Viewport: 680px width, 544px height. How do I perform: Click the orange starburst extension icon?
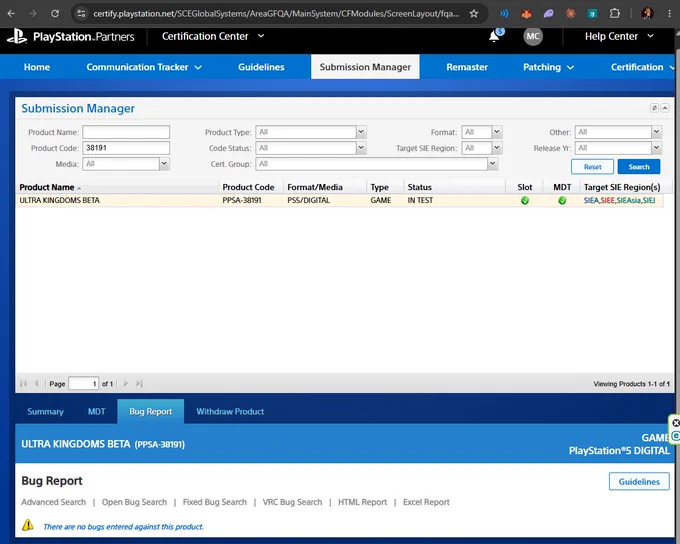point(571,14)
